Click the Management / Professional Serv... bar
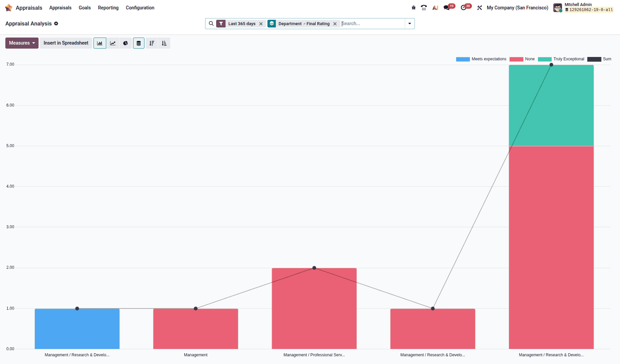This screenshot has height=364, width=620. click(314, 308)
